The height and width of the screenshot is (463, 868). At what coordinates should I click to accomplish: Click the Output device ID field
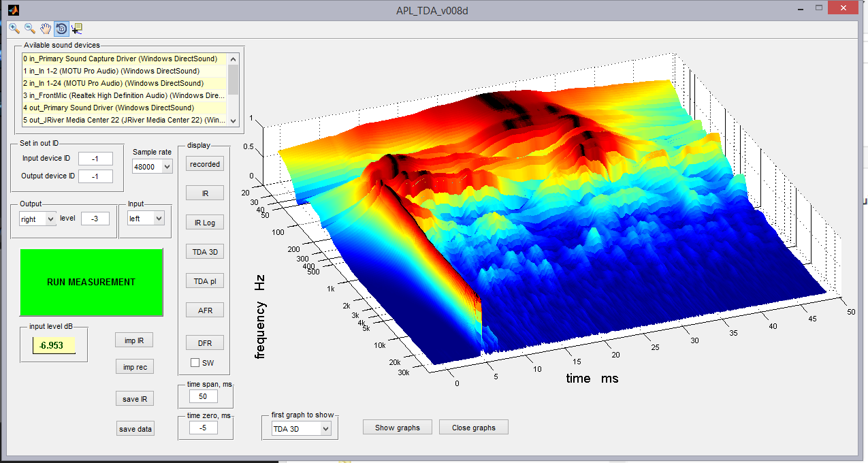tap(95, 176)
